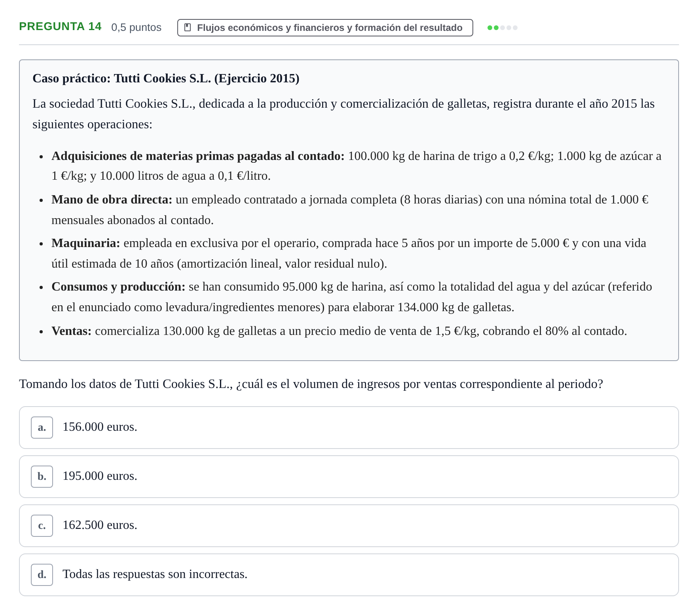The width and height of the screenshot is (698, 616).
Task: Select answer a, 156.000 euros
Action: pyautogui.click(x=349, y=428)
